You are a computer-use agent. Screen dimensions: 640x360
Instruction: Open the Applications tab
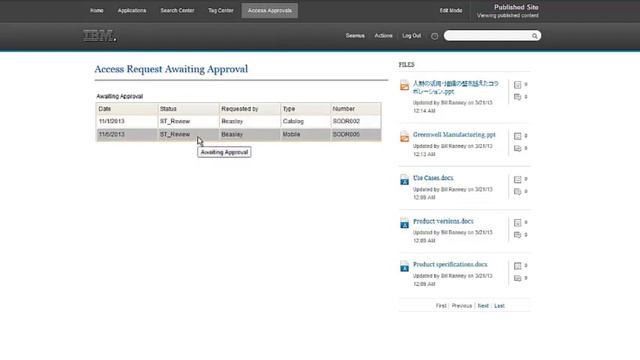(x=132, y=11)
